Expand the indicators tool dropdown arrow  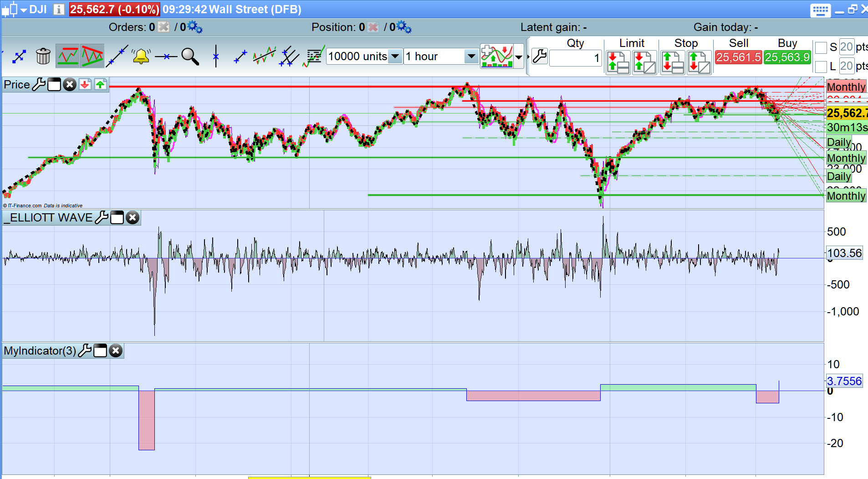(x=519, y=57)
